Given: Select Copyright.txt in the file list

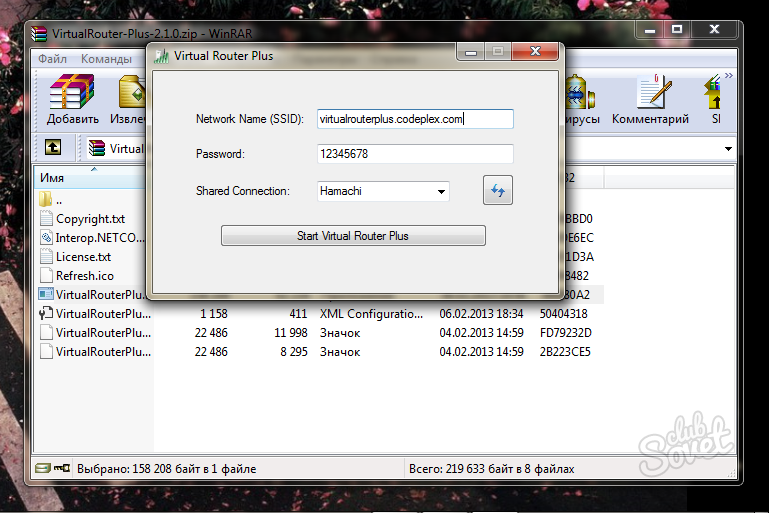Looking at the screenshot, I should 90,219.
